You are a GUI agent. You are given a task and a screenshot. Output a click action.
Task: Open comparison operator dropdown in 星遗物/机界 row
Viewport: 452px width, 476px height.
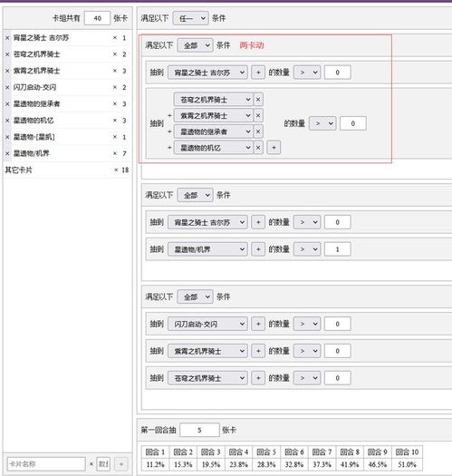pos(307,249)
